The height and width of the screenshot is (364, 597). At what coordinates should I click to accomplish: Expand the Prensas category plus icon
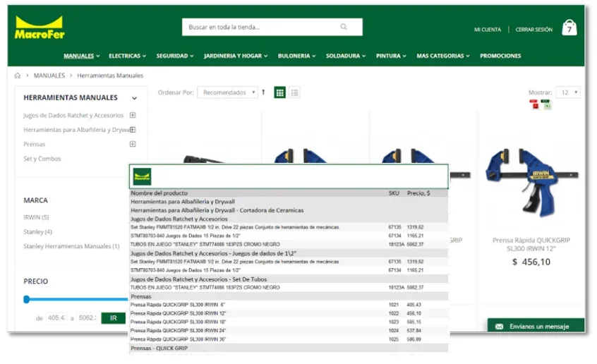point(133,144)
